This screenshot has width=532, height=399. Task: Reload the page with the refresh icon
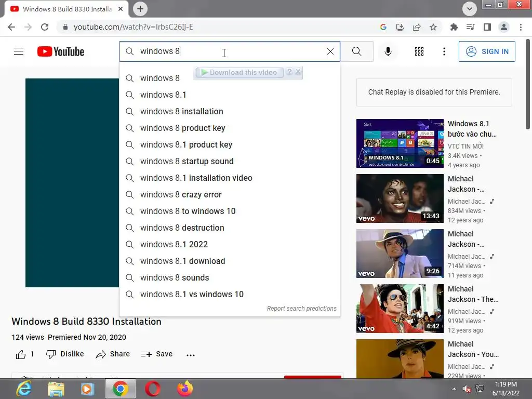point(45,27)
